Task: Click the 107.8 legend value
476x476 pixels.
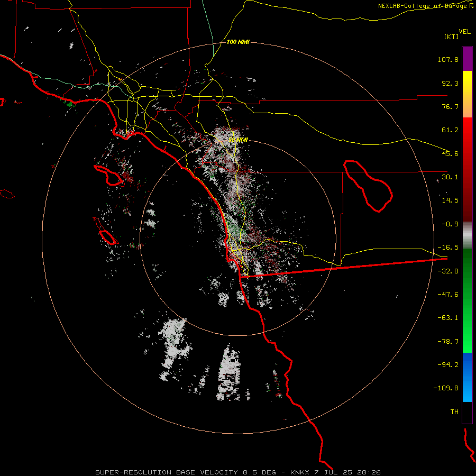Action: [x=448, y=59]
